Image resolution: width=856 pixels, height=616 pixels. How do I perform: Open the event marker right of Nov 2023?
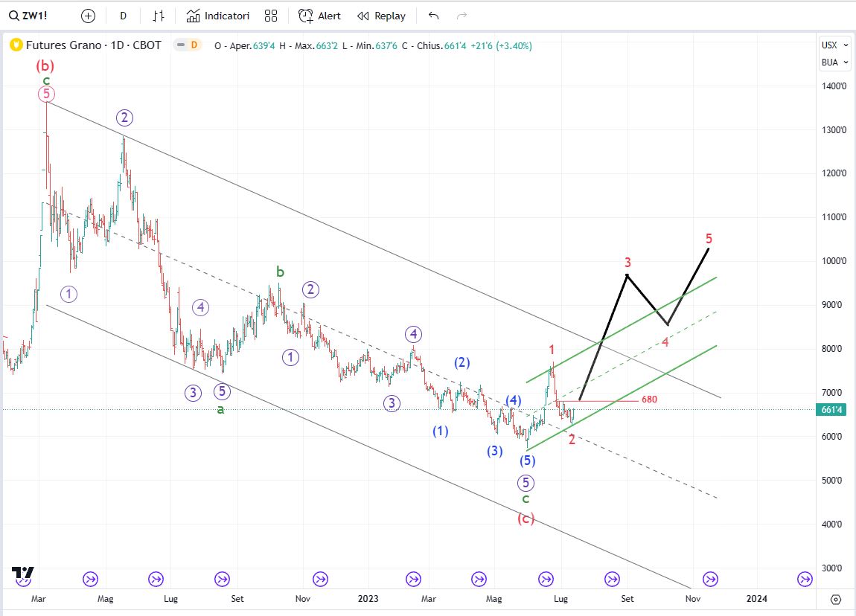point(710,580)
